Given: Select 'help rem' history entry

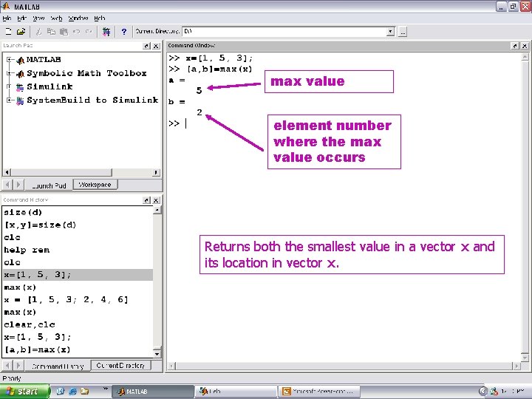Looking at the screenshot, I should tap(27, 250).
